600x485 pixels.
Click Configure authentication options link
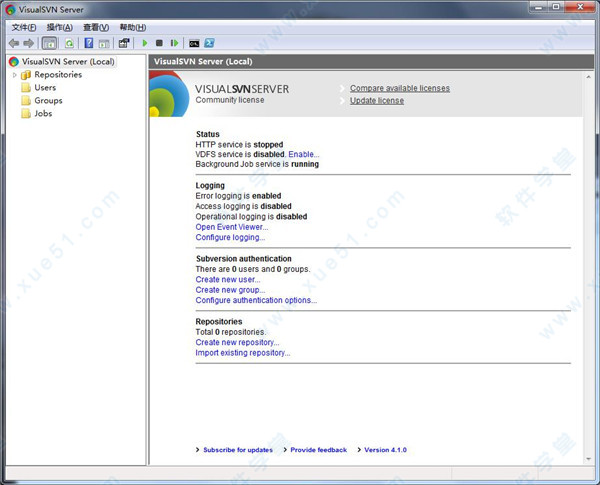(x=256, y=300)
